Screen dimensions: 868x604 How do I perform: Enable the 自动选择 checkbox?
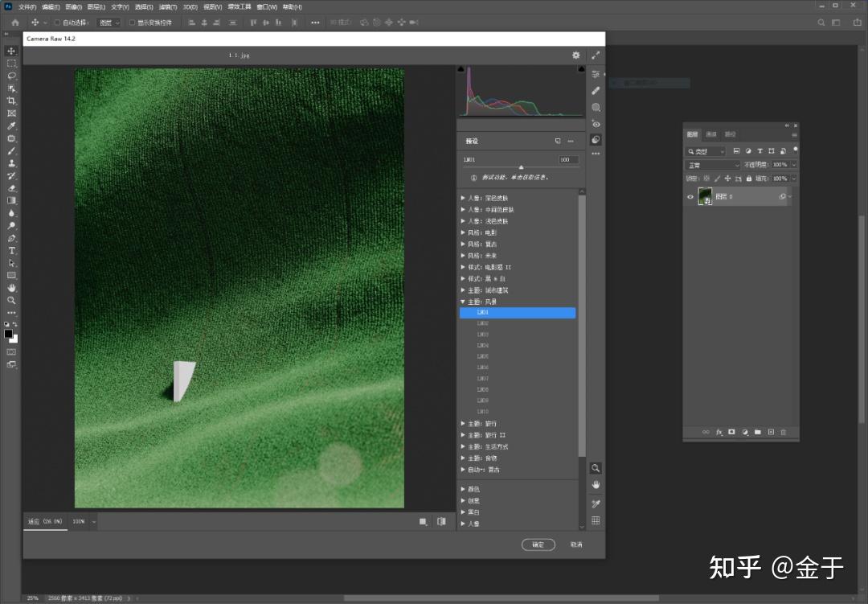pos(57,23)
